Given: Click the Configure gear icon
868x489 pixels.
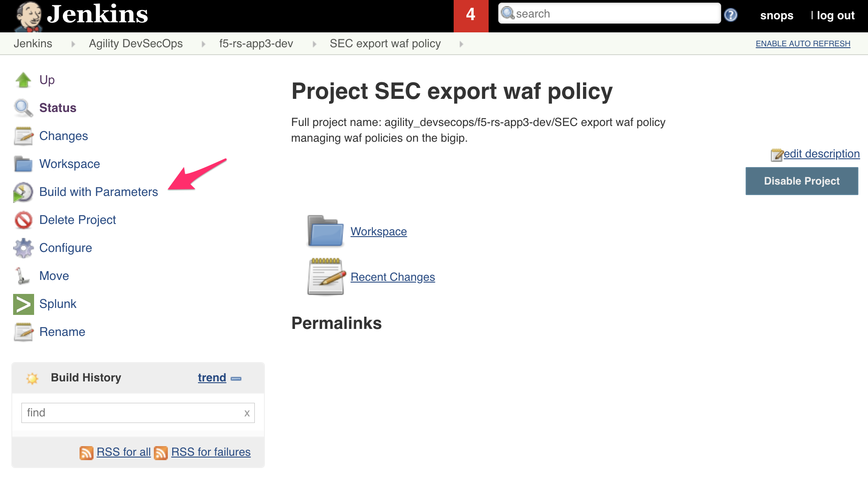Looking at the screenshot, I should point(23,248).
